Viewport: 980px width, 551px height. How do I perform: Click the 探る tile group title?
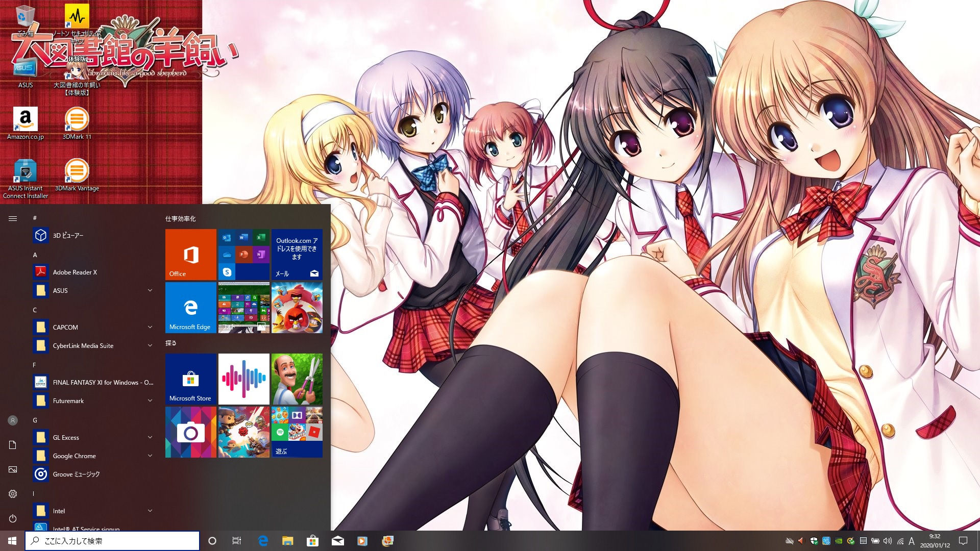(x=171, y=343)
